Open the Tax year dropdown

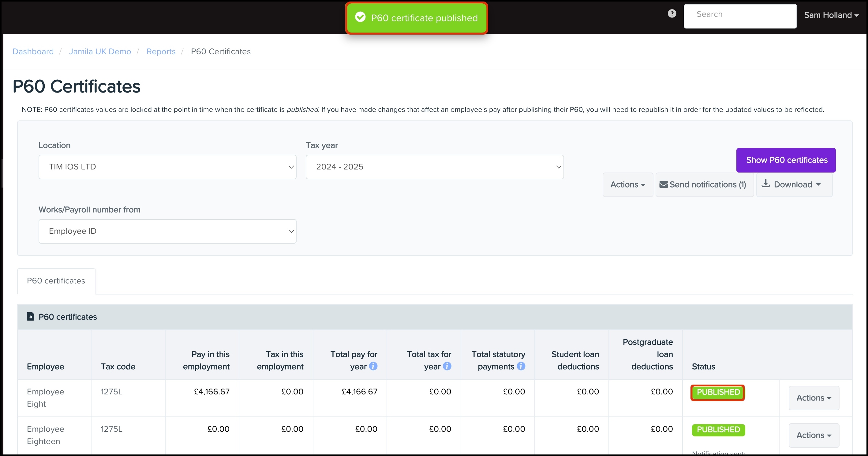click(434, 167)
